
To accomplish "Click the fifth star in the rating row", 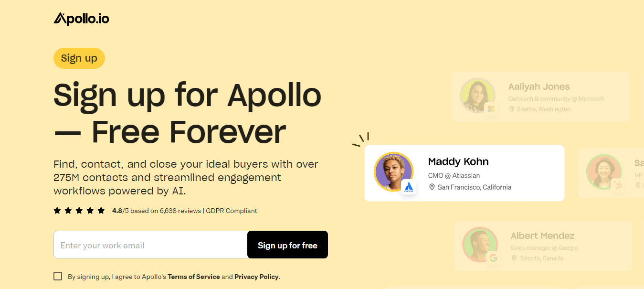I will tap(101, 210).
